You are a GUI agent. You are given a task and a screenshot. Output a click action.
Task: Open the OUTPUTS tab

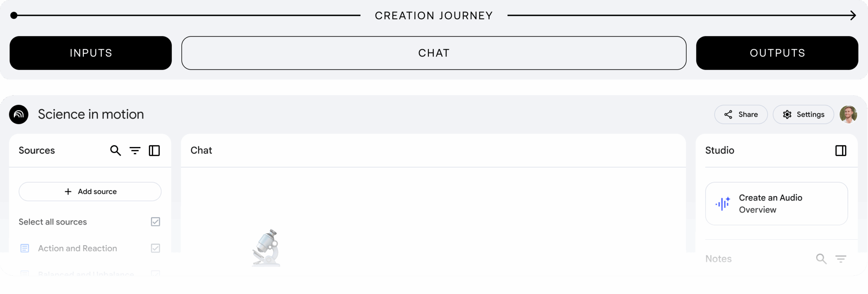coord(777,53)
